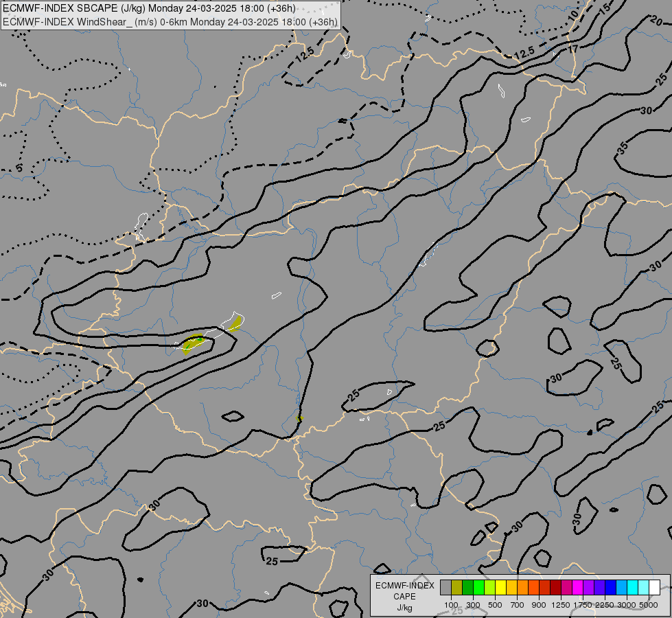
Task: Click the pure blue legend swatch
Action: 610,587
